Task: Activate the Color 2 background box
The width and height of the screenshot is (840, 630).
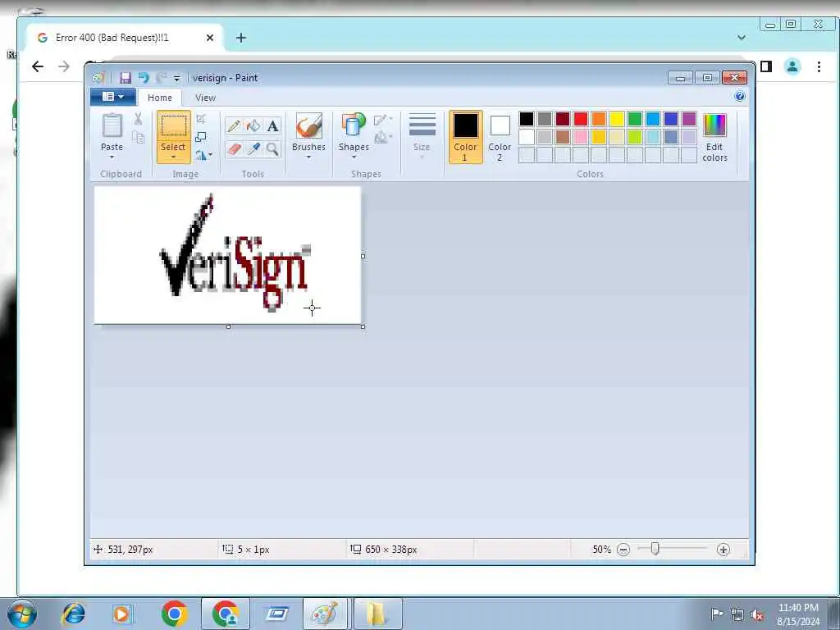Action: (500, 137)
